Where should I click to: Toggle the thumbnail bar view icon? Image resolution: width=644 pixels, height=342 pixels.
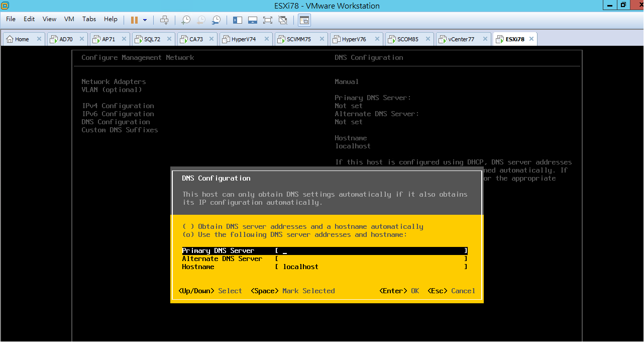point(253,20)
